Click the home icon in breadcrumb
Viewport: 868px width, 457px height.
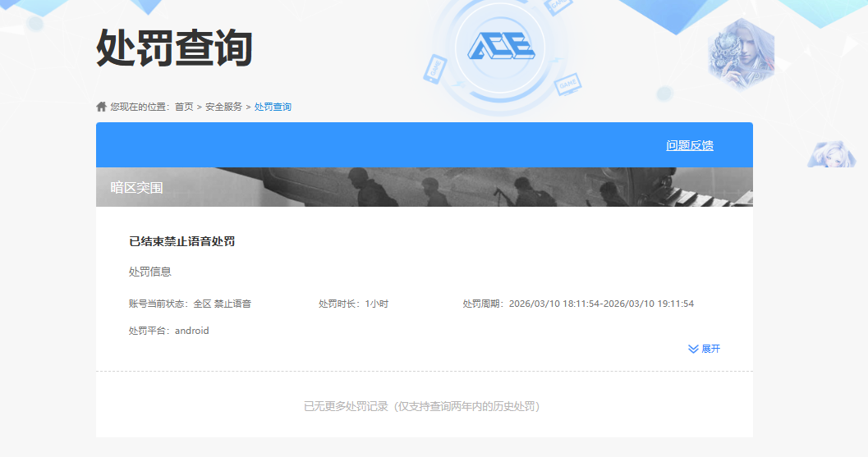pyautogui.click(x=101, y=106)
